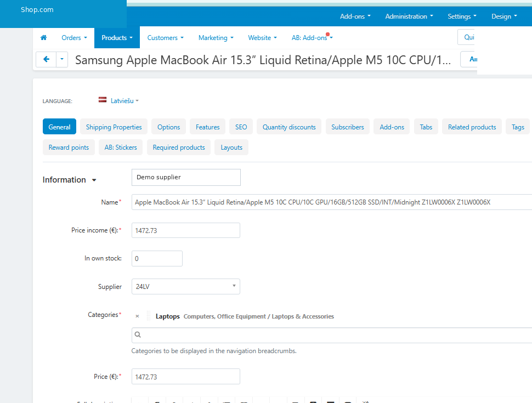The height and width of the screenshot is (403, 532).
Task: Open the Required products tab
Action: [x=178, y=147]
